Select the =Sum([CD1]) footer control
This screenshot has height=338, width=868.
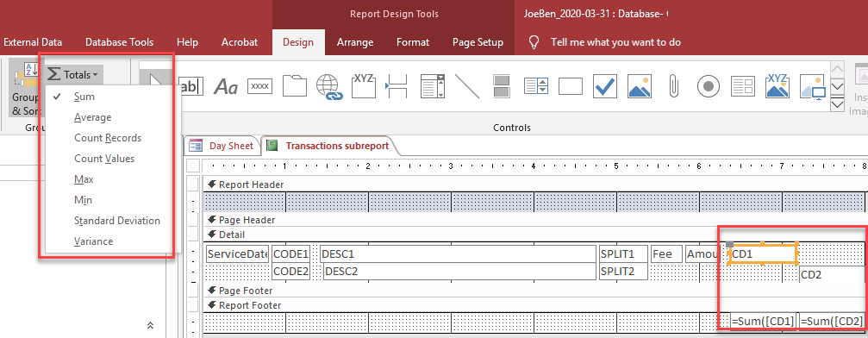tap(764, 322)
